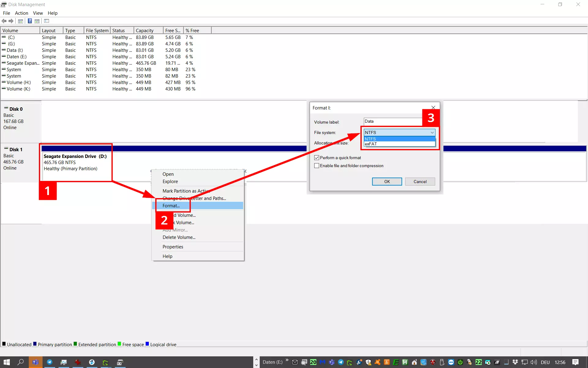Sort by the Capacity column header
This screenshot has width=588, height=368.
tap(148, 30)
